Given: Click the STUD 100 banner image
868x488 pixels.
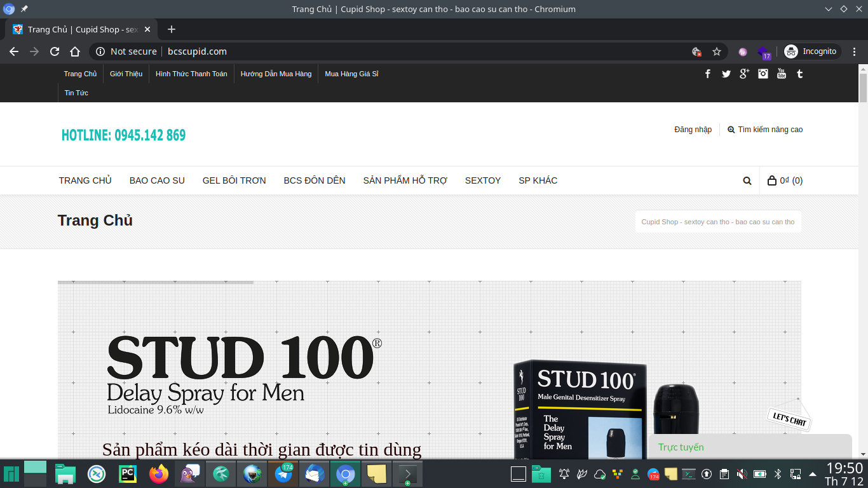Looking at the screenshot, I should click(x=430, y=369).
